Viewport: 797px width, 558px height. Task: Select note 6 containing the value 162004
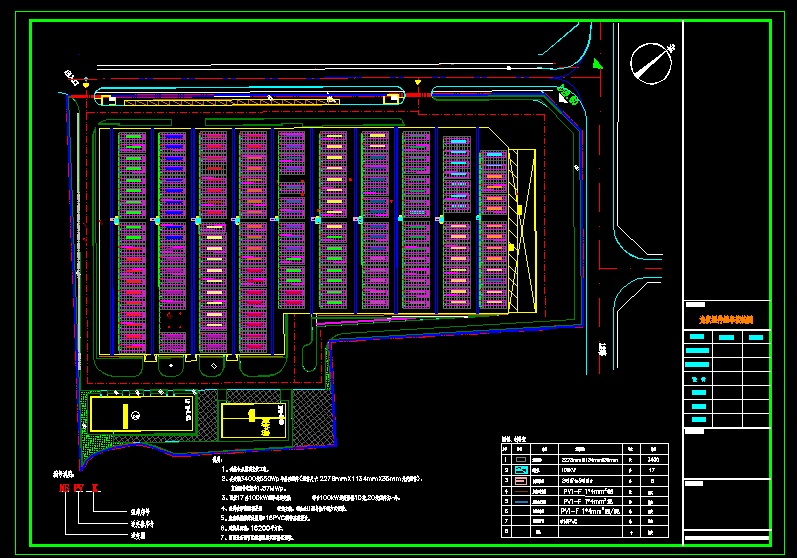click(x=252, y=528)
